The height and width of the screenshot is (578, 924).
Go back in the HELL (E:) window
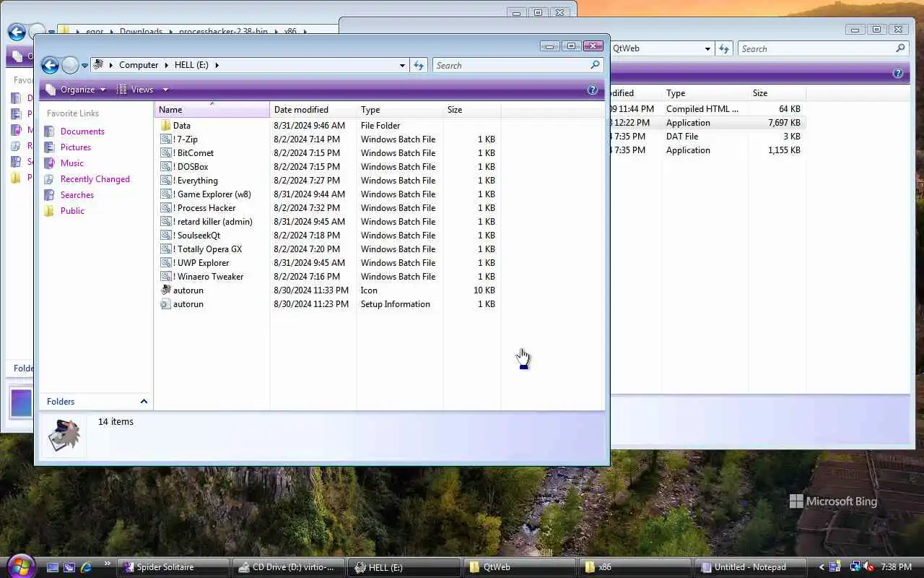(x=50, y=66)
